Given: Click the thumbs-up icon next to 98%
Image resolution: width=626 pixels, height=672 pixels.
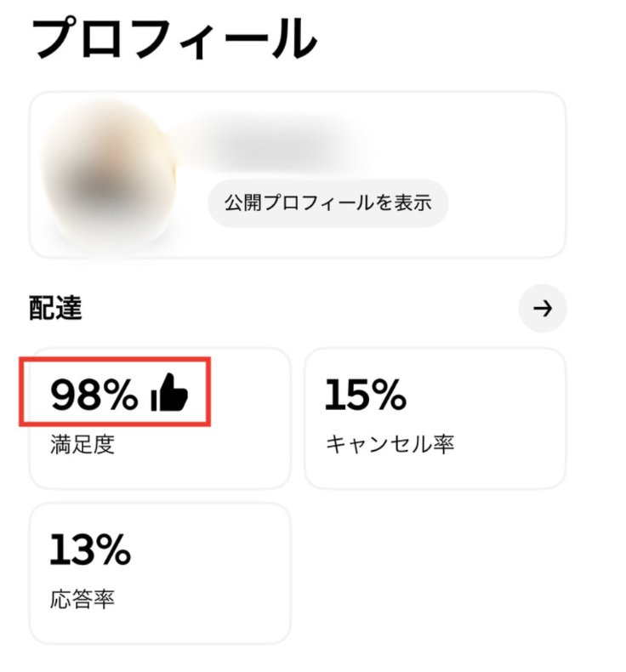Looking at the screenshot, I should tap(168, 395).
